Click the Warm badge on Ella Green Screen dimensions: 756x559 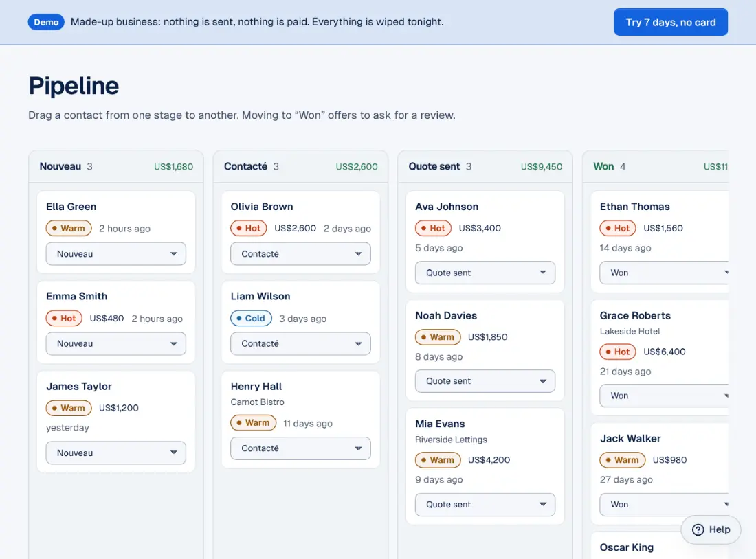coord(69,229)
